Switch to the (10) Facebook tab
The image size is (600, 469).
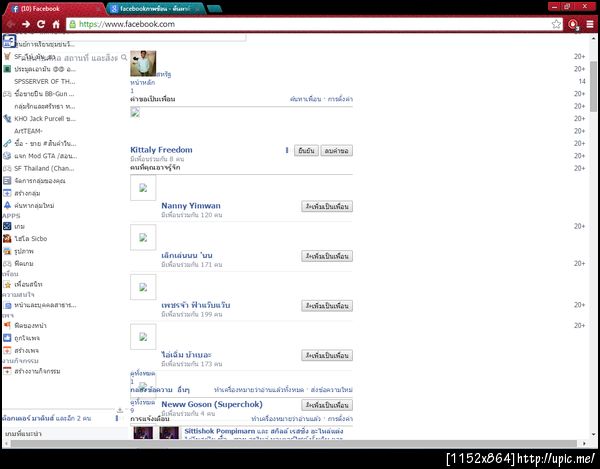coord(53,8)
